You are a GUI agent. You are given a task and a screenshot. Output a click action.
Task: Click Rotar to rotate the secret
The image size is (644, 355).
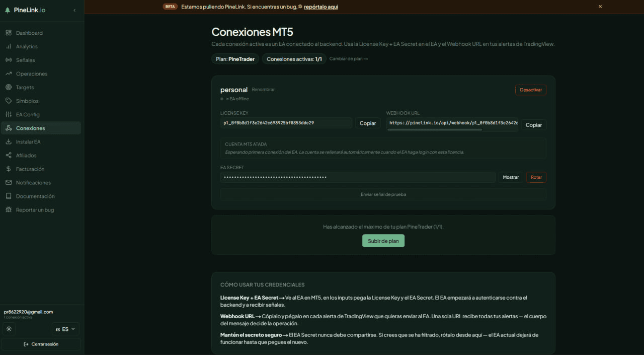tap(536, 177)
